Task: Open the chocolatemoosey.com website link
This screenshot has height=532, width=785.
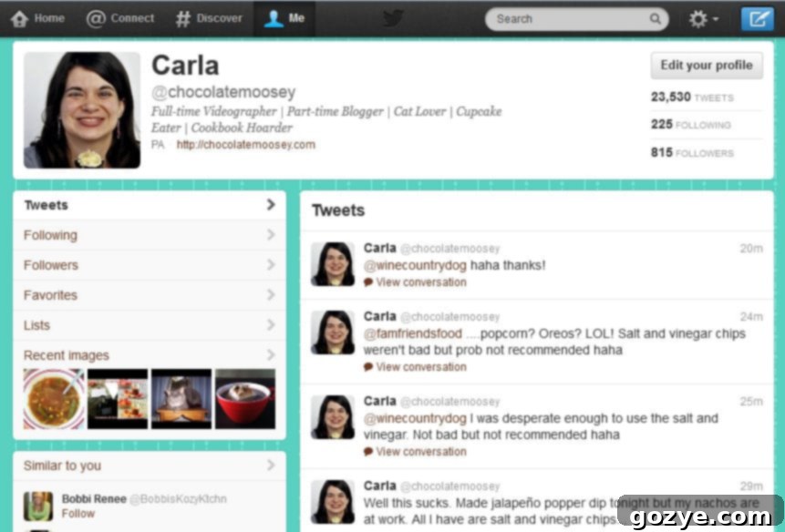Action: [246, 145]
